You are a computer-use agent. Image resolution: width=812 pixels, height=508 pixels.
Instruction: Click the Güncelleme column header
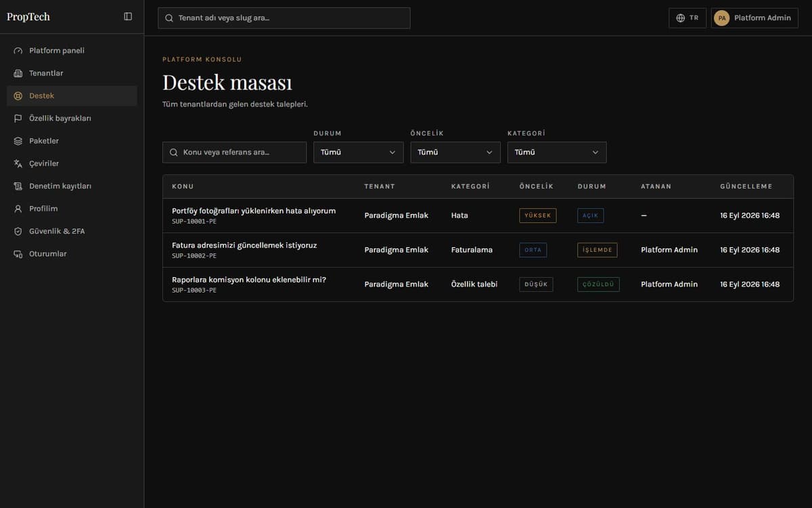tap(746, 186)
